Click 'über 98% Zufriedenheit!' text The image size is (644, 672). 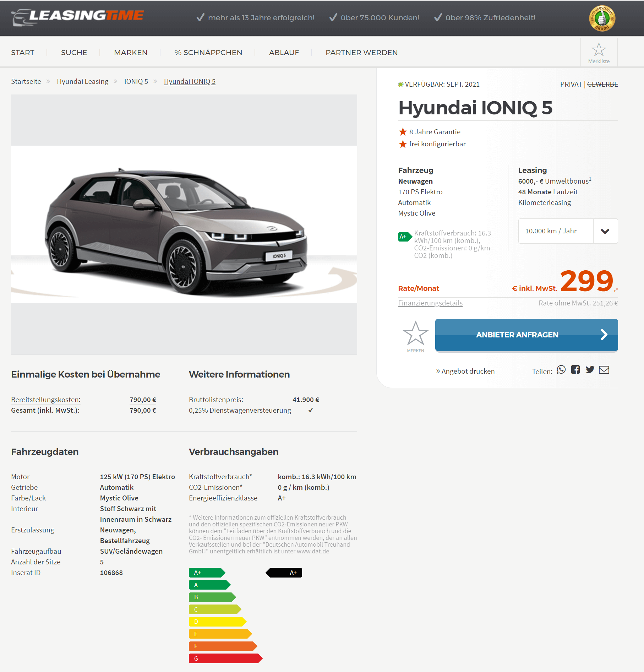(490, 18)
